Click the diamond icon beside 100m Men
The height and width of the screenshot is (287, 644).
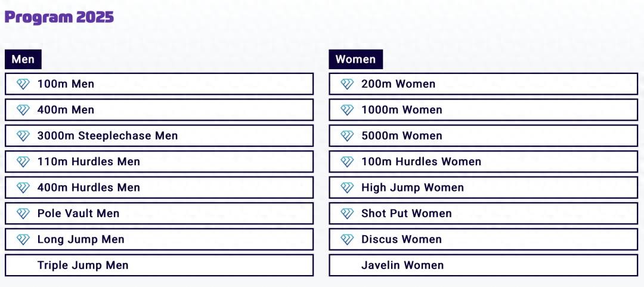(23, 84)
